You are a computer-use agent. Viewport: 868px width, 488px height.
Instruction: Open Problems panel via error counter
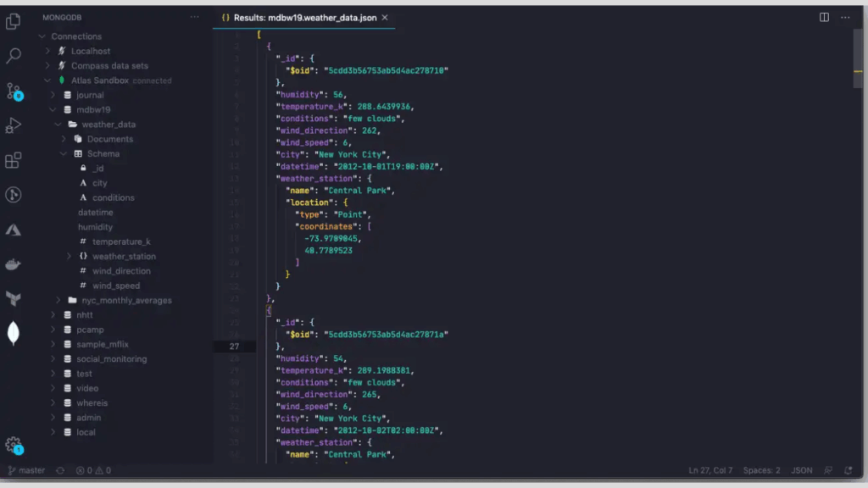tap(85, 470)
